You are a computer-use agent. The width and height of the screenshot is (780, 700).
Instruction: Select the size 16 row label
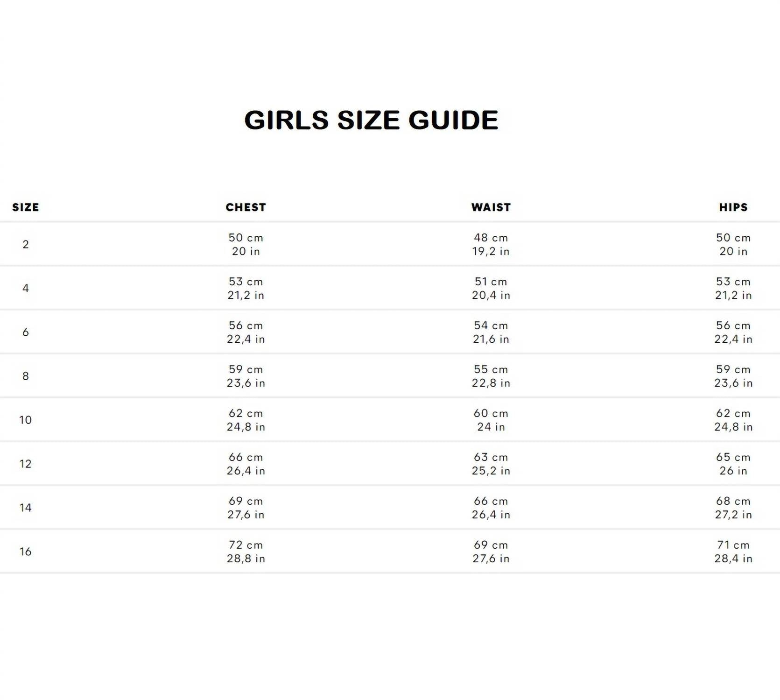click(26, 552)
